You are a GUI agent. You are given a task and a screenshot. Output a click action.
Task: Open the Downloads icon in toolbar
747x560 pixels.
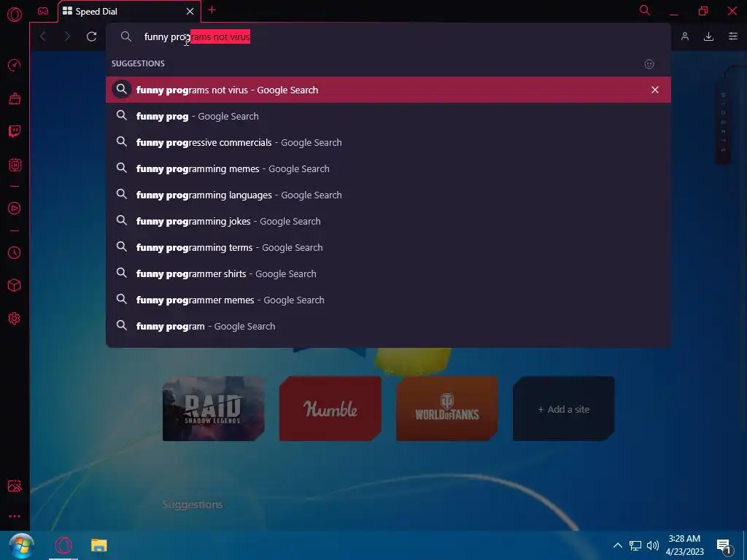tap(708, 36)
